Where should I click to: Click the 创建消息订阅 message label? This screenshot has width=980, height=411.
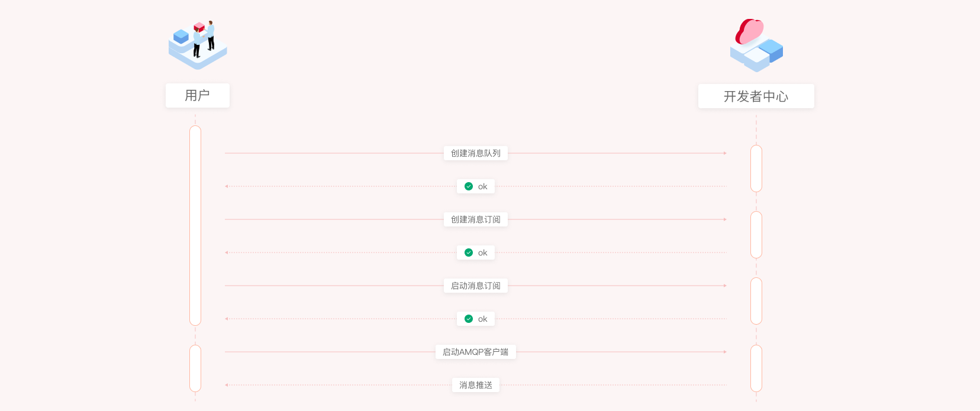click(476, 219)
